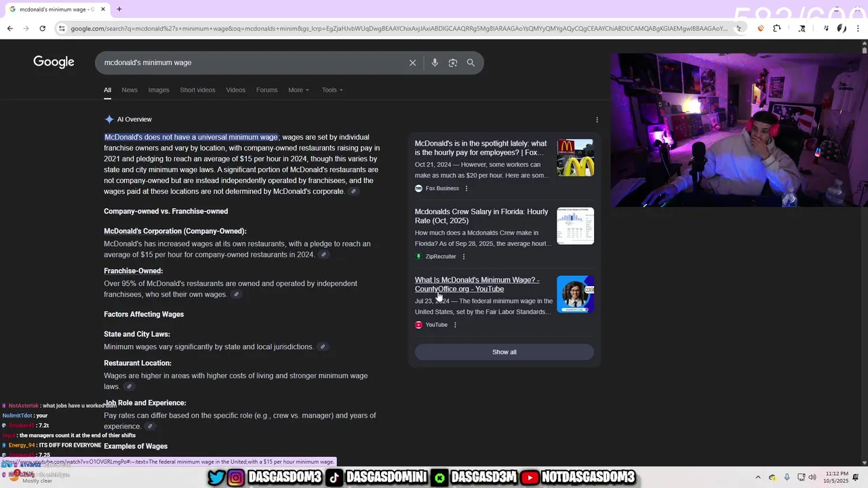Switch to the Short videos tab
Viewport: 868px width, 488px height.
tap(197, 90)
